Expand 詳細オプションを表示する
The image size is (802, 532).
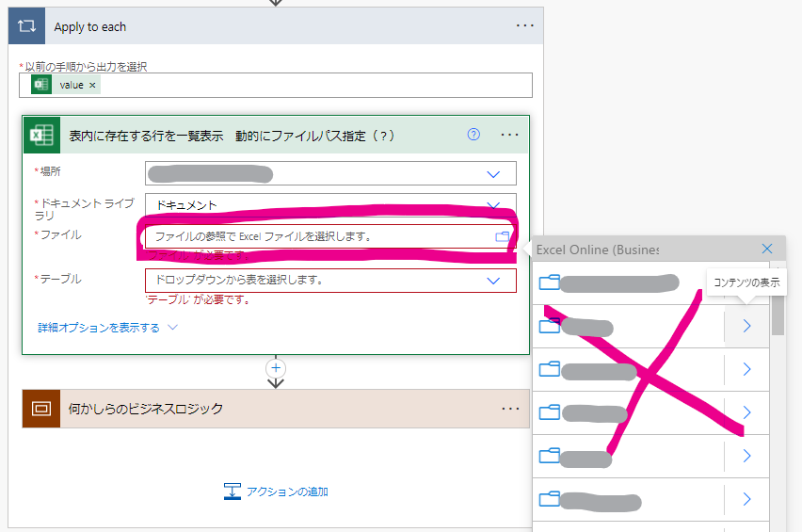pyautogui.click(x=107, y=328)
